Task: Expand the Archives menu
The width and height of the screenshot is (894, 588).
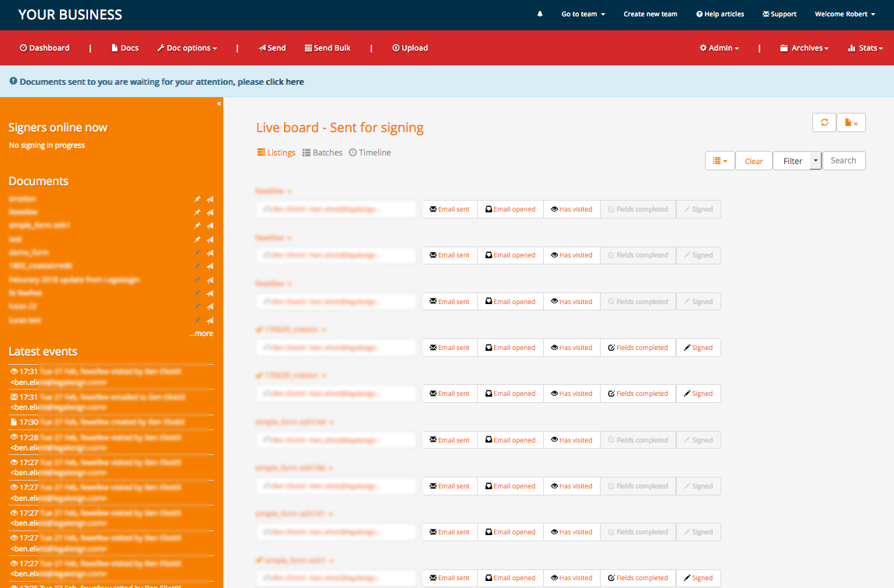Action: (804, 48)
